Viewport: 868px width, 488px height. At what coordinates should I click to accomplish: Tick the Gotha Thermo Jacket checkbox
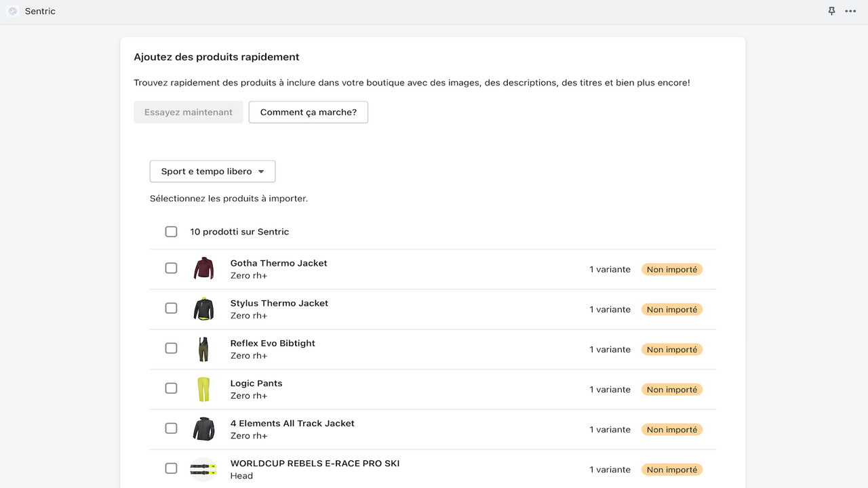pos(171,268)
